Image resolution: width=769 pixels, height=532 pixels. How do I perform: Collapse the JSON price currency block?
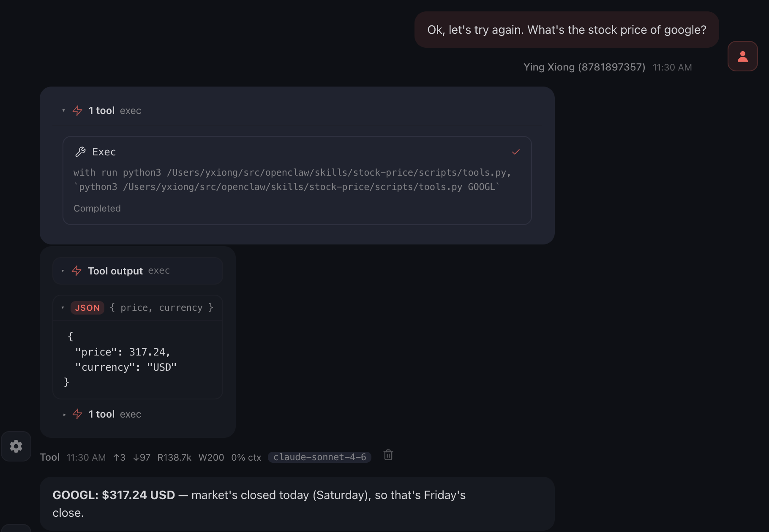pyautogui.click(x=63, y=308)
